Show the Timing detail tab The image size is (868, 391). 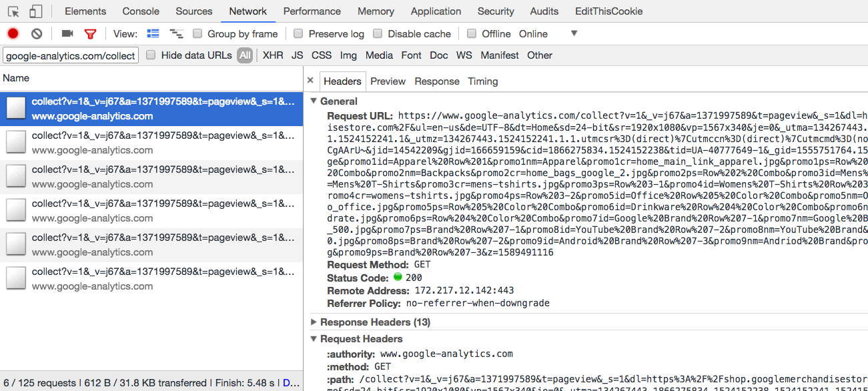tap(483, 81)
